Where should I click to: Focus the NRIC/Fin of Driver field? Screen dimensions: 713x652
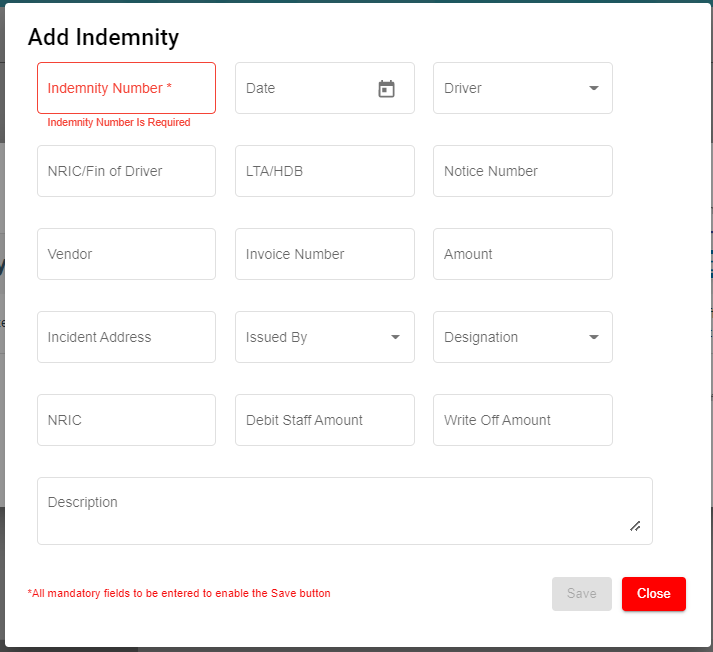(x=126, y=171)
